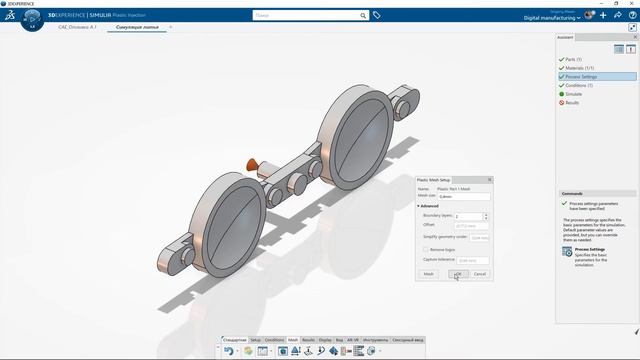
Task: Confirm Plastic Mesh Setup with OK
Action: coord(458,274)
